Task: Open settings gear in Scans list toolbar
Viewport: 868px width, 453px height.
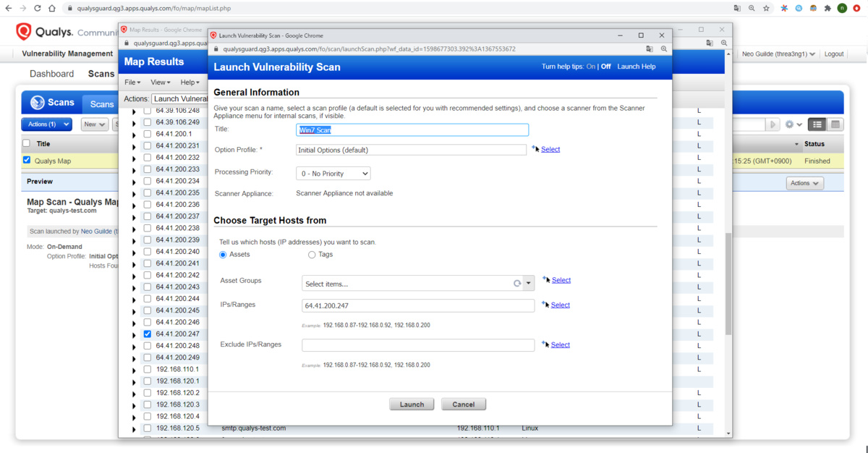Action: tap(789, 124)
